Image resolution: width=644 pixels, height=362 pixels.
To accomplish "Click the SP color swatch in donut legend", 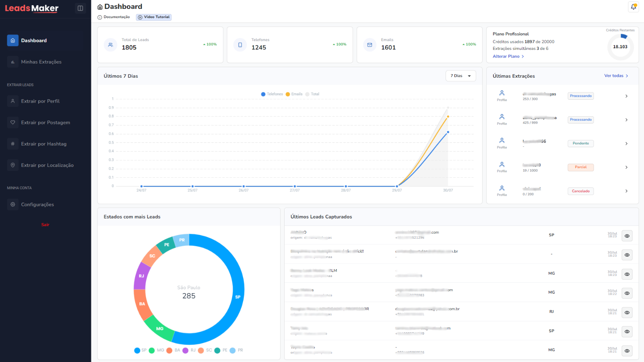I will (x=137, y=350).
